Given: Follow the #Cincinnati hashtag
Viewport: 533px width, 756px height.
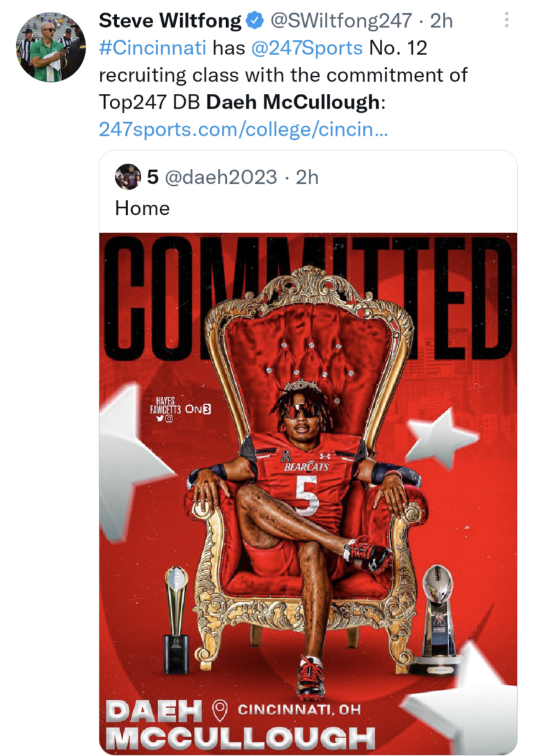Looking at the screenshot, I should tap(153, 48).
